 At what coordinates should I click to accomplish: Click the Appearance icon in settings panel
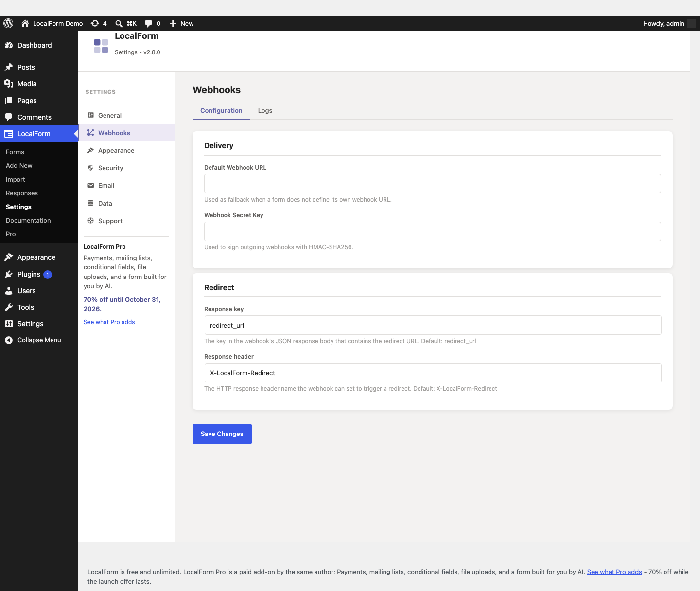tap(91, 150)
